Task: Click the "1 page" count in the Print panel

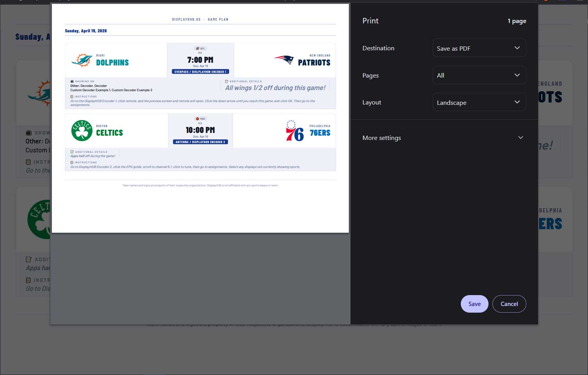Action: pos(517,21)
